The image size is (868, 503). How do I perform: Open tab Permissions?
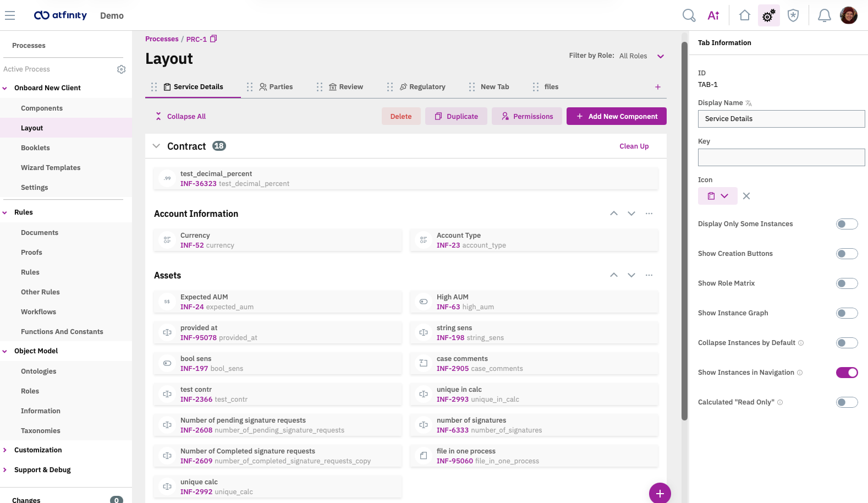527,116
